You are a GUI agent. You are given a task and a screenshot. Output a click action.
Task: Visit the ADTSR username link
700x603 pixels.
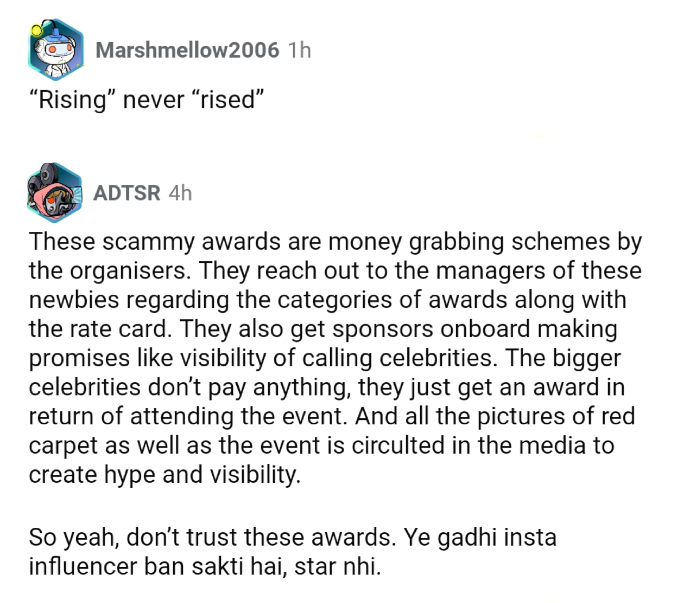[x=126, y=192]
